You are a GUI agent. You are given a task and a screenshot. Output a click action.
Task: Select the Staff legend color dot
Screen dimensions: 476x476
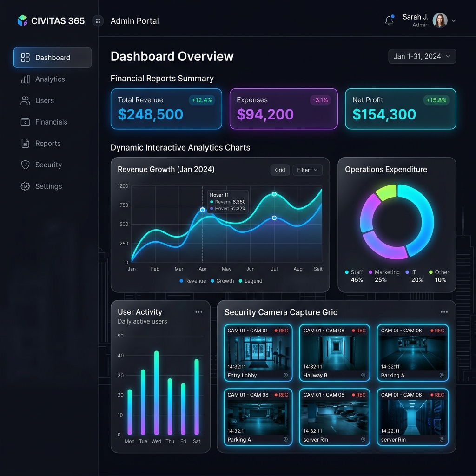click(347, 272)
